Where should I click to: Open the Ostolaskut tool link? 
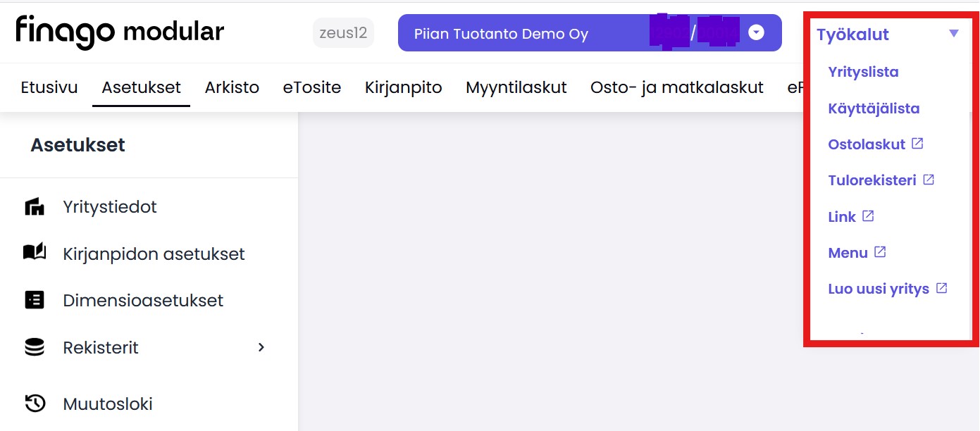867,144
